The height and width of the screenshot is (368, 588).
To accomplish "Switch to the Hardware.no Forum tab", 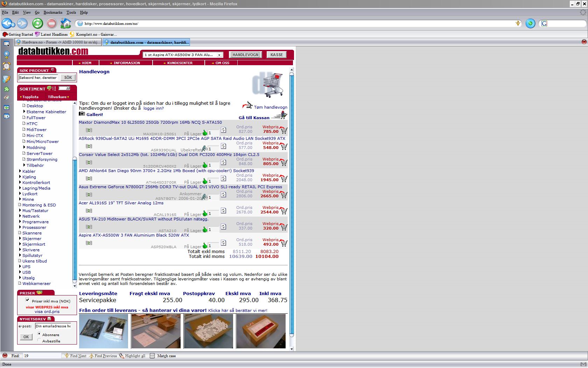I will 58,42.
